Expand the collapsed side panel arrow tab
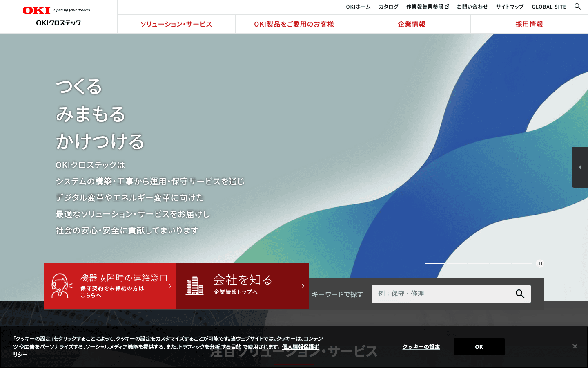Viewport: 588px width, 368px height. [x=580, y=167]
